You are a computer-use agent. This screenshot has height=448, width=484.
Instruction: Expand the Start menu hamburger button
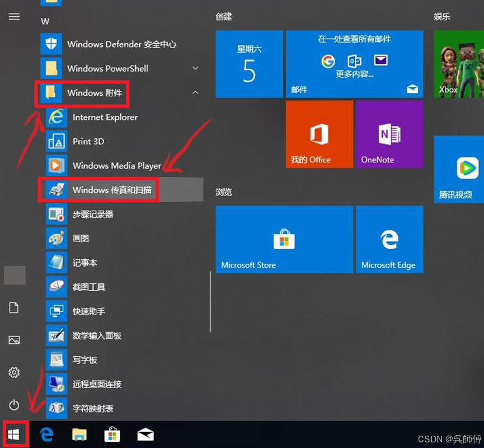click(14, 16)
